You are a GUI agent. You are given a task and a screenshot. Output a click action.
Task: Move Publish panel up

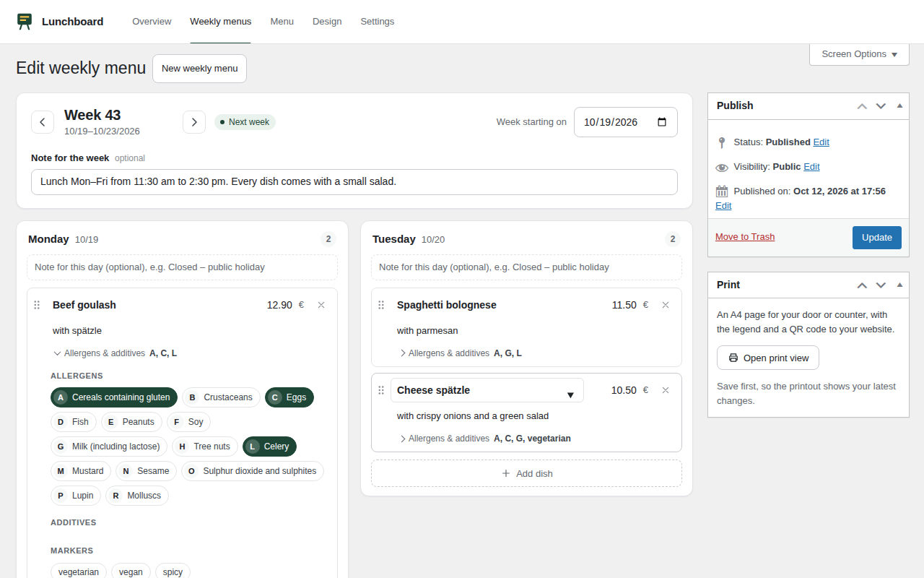click(862, 105)
